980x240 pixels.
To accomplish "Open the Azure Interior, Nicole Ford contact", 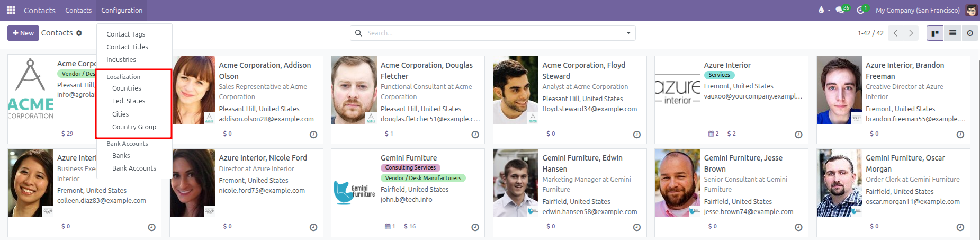I will [263, 158].
